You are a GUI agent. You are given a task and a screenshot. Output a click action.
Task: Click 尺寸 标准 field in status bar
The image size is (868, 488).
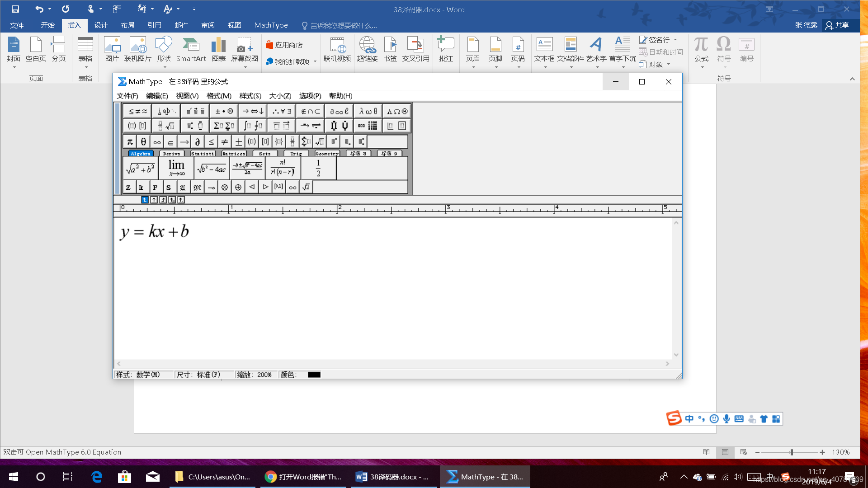tap(199, 375)
